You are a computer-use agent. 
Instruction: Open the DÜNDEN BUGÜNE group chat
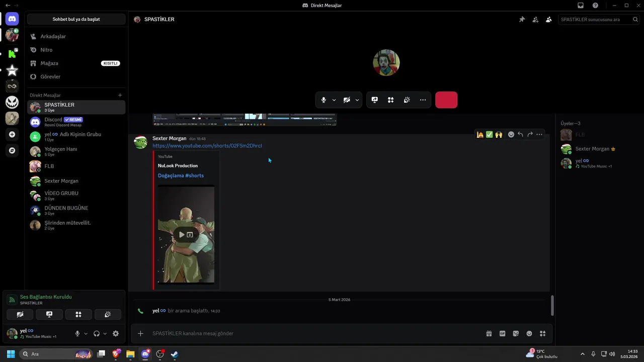click(x=76, y=210)
